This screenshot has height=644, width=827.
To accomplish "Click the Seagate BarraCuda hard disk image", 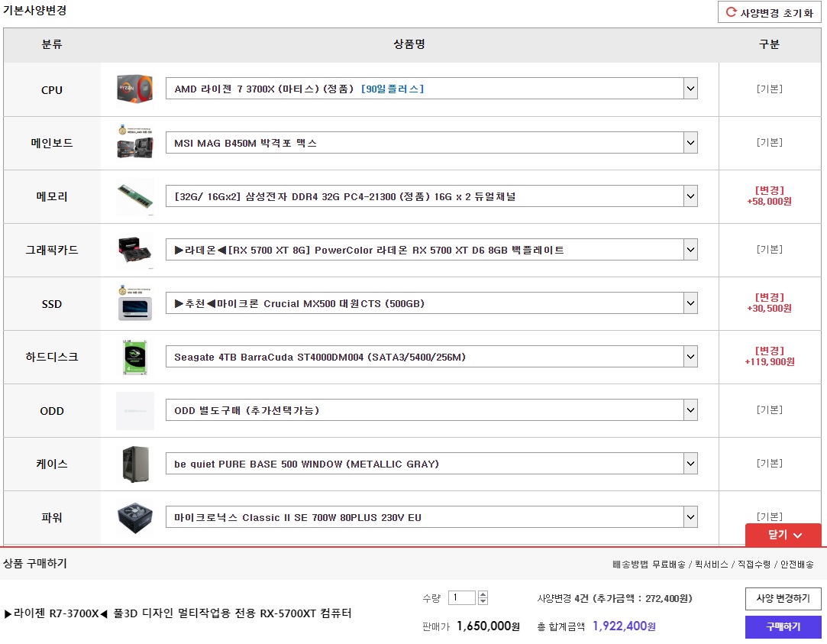I will click(x=135, y=357).
